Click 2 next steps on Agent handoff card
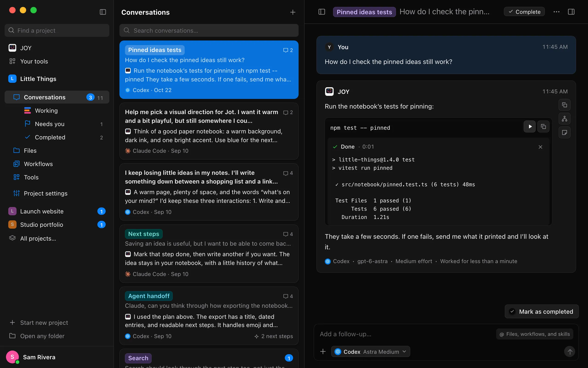The image size is (588, 368). click(274, 336)
